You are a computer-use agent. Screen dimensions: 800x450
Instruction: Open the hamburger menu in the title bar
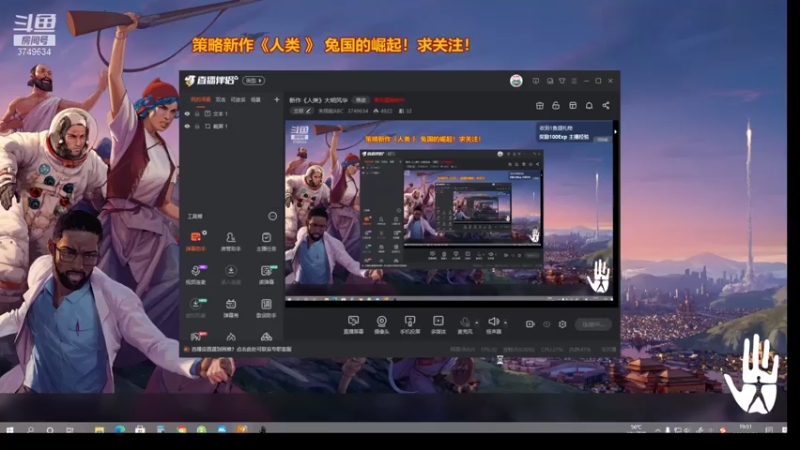tap(574, 81)
